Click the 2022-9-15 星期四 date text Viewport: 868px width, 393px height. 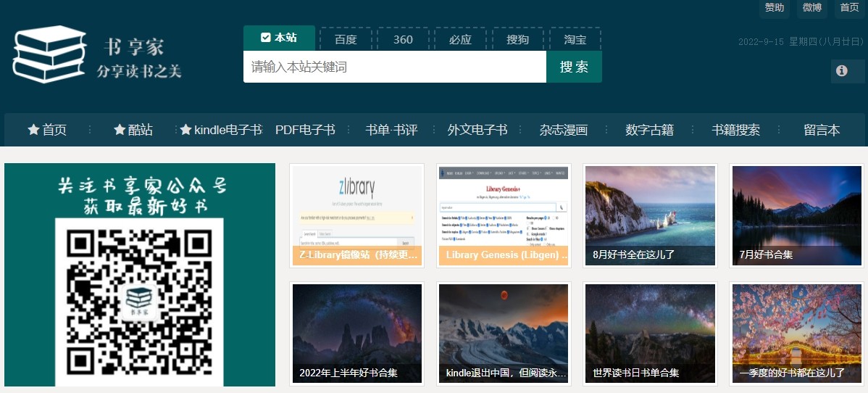click(801, 41)
